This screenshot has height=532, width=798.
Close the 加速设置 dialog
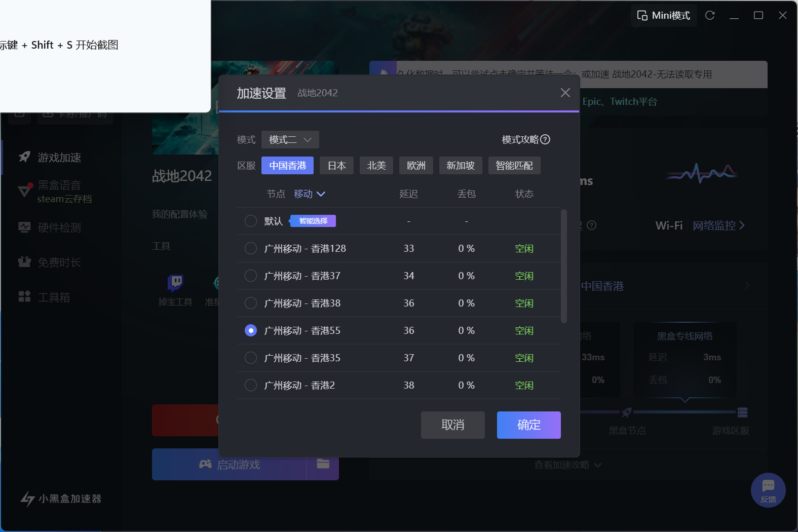click(565, 93)
